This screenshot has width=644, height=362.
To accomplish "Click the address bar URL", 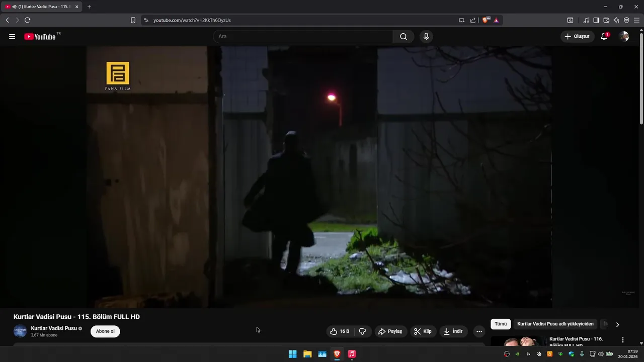I will pos(192,20).
